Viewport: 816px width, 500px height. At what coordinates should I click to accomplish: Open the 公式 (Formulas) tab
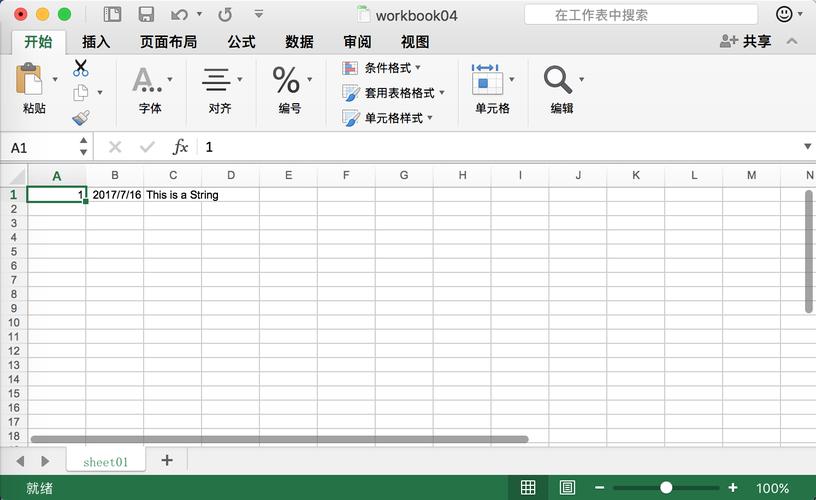[241, 42]
